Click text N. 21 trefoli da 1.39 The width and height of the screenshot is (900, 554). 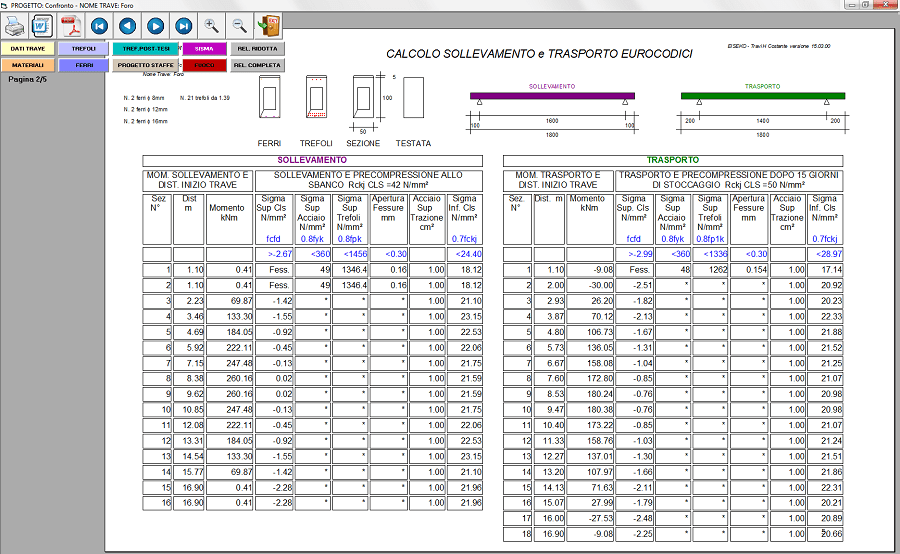coord(205,98)
